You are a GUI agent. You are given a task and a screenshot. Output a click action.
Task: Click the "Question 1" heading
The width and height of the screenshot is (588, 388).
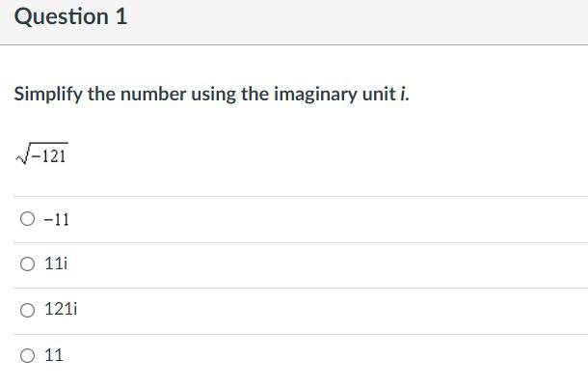(70, 16)
